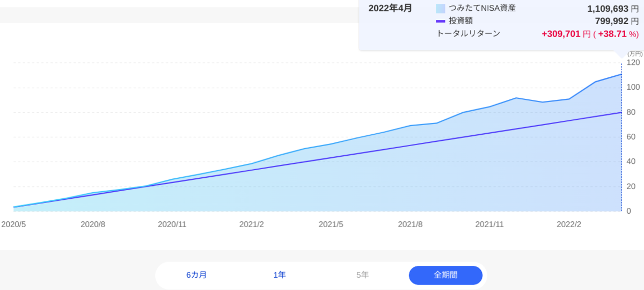
Task: Select the 1年 period tab
Action: (280, 275)
